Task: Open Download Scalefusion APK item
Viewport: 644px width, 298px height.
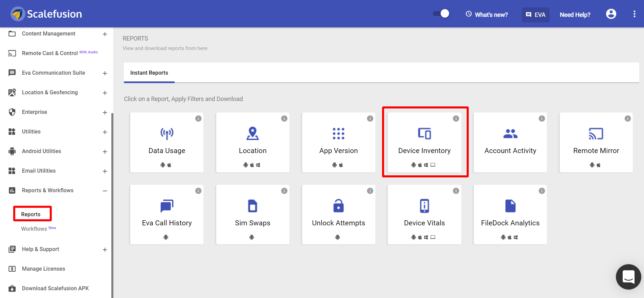Action: pos(56,288)
